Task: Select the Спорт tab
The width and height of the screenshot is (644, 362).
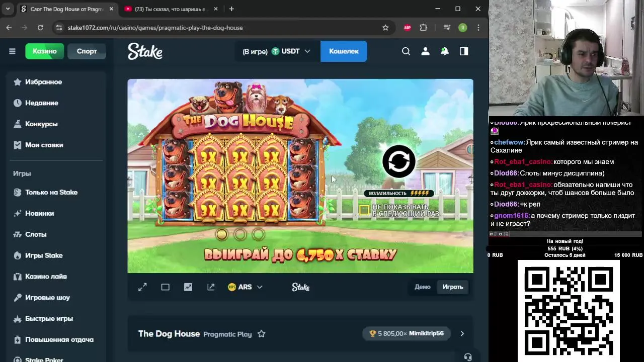Action: point(87,51)
